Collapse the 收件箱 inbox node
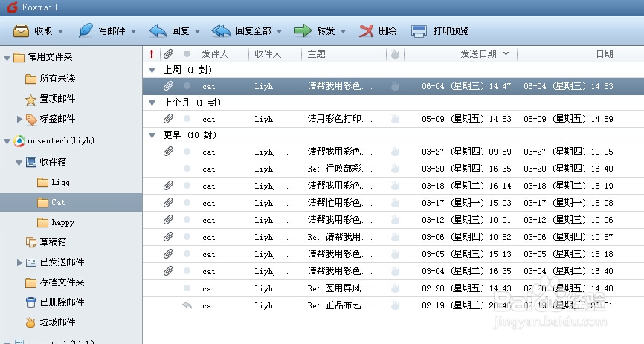Viewport: 644px width, 344px height. [x=19, y=163]
